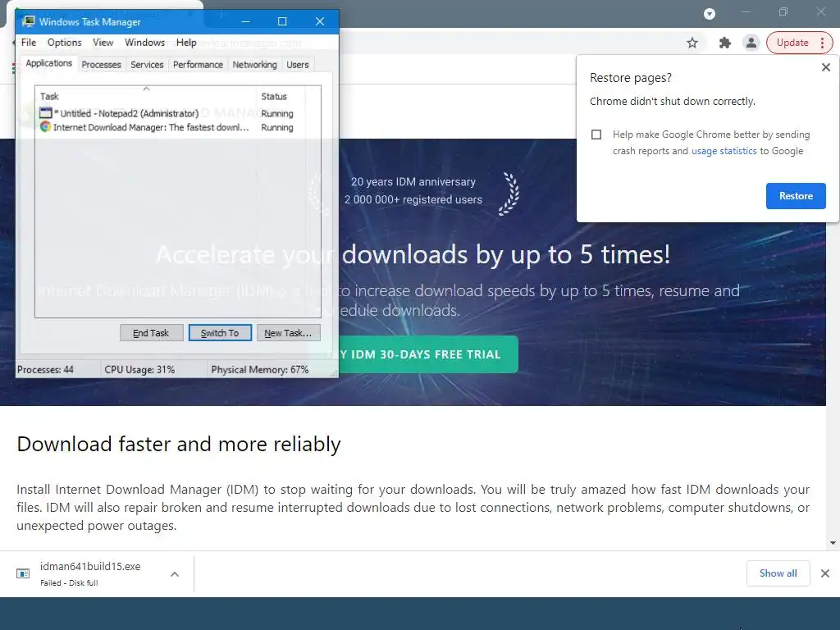Click the page scrollbar down arrow
Image resolution: width=840 pixels, height=630 pixels.
click(833, 543)
